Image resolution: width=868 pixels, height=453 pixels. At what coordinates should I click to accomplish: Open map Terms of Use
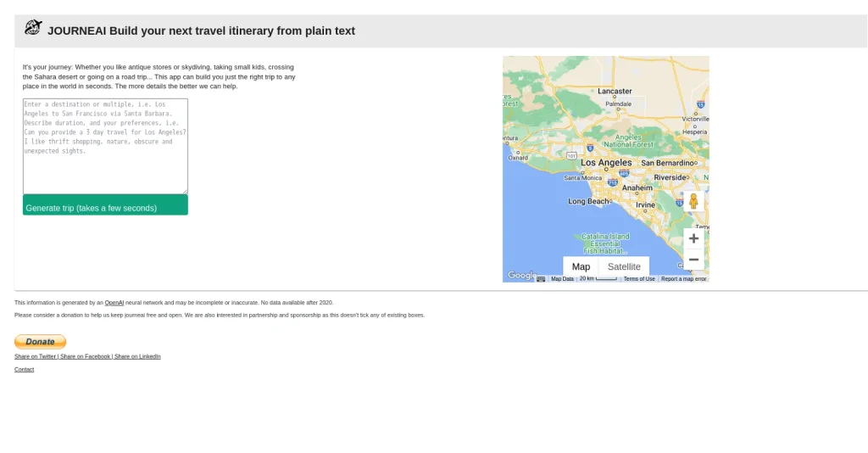(x=639, y=279)
